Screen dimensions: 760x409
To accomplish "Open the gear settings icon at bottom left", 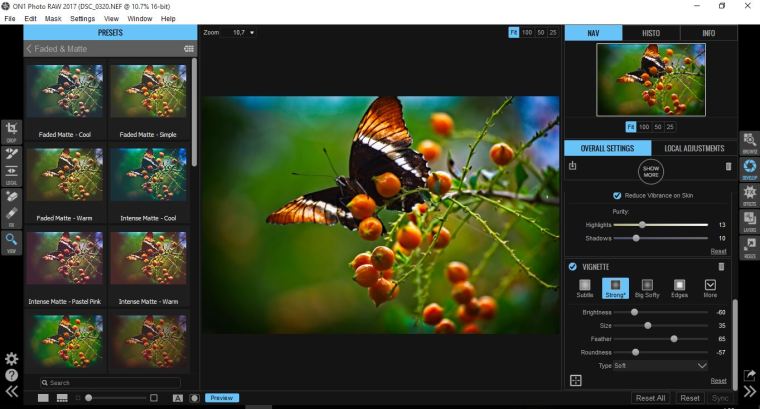I will pos(11,359).
